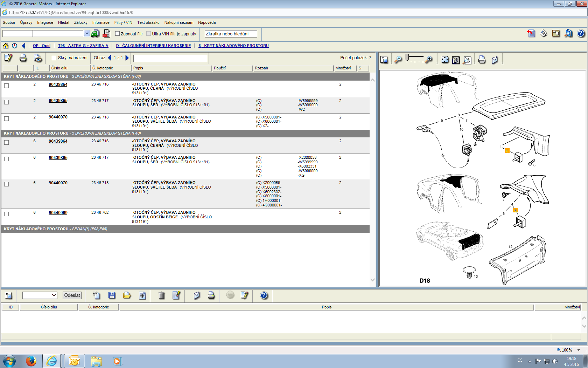Go to next image with right arrow
Screen dimensions: 588x368
click(x=127, y=58)
